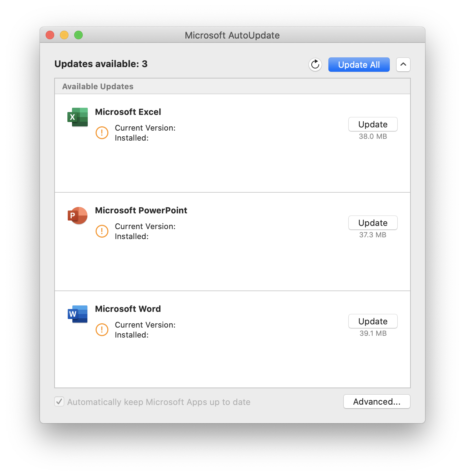Image resolution: width=465 pixels, height=476 pixels.
Task: Click the warning icon beside PowerPoint's version
Action: click(102, 231)
